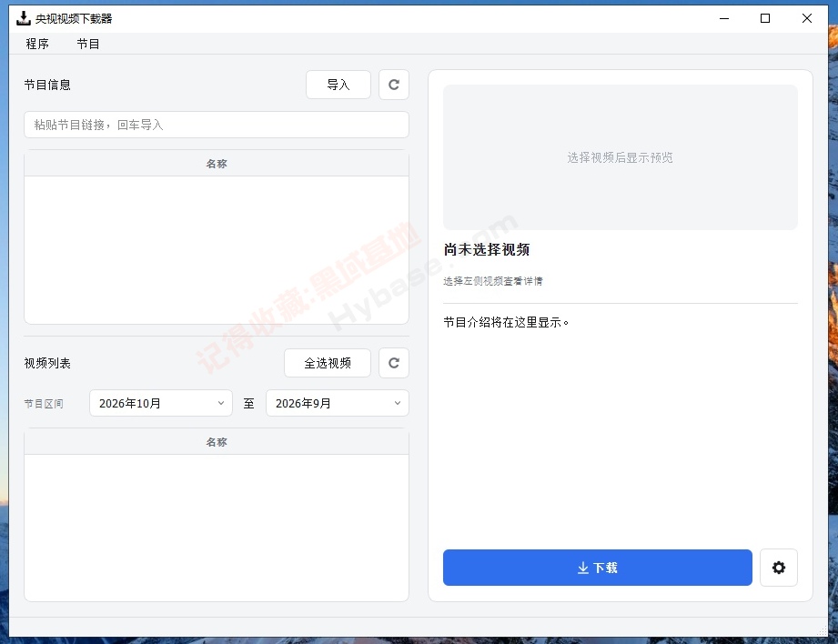Screen dimensions: 838x644
Task: Open the 2026年10月 start month dropdown
Action: coord(161,403)
